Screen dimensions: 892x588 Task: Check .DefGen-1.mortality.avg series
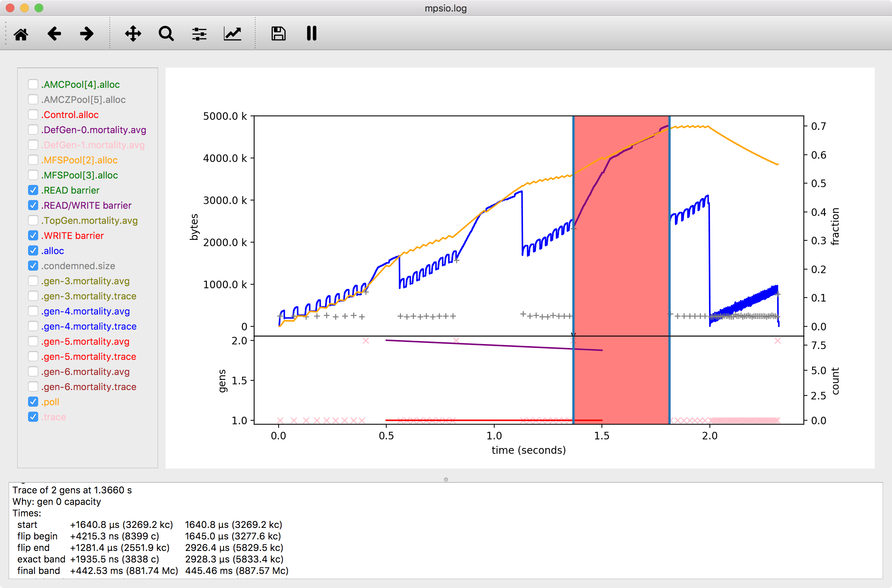tap(33, 145)
